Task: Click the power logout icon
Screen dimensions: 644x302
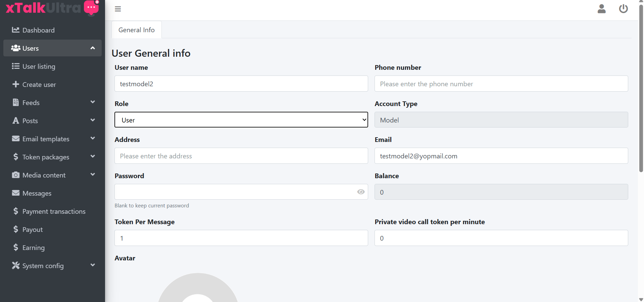Action: point(623,9)
